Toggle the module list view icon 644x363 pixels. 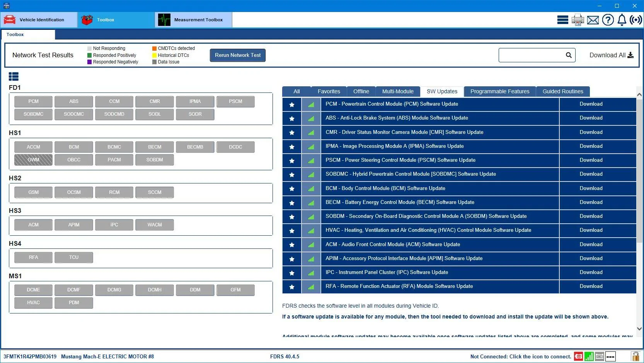coord(14,77)
